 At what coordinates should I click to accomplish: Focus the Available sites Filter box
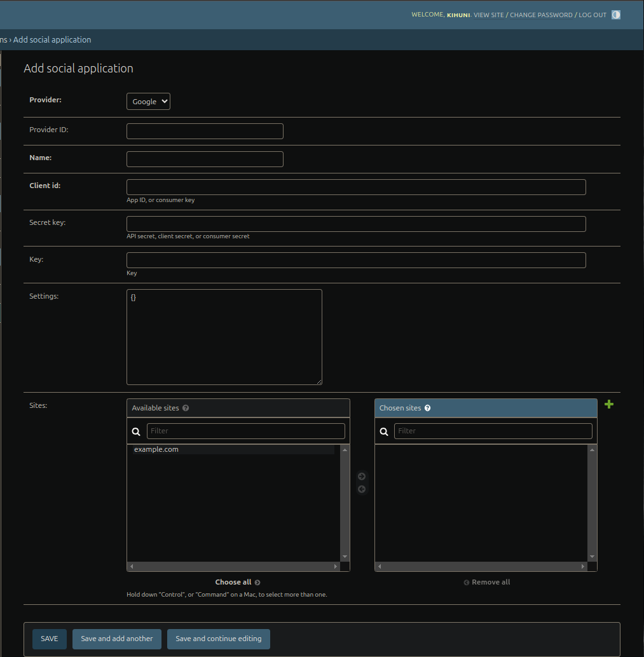[245, 431]
